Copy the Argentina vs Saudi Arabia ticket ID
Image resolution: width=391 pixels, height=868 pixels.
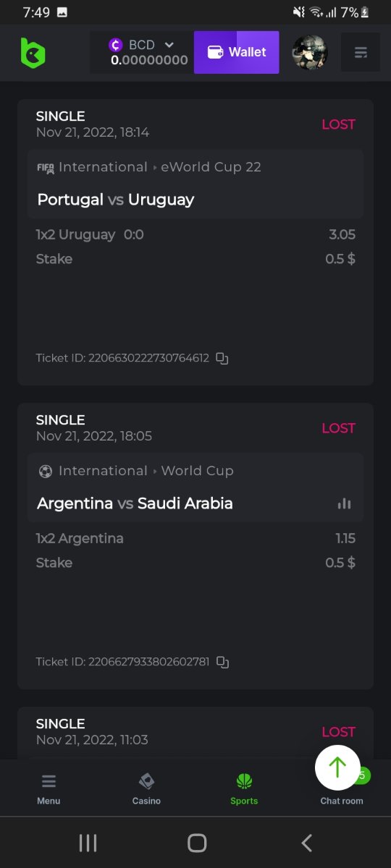click(x=223, y=662)
